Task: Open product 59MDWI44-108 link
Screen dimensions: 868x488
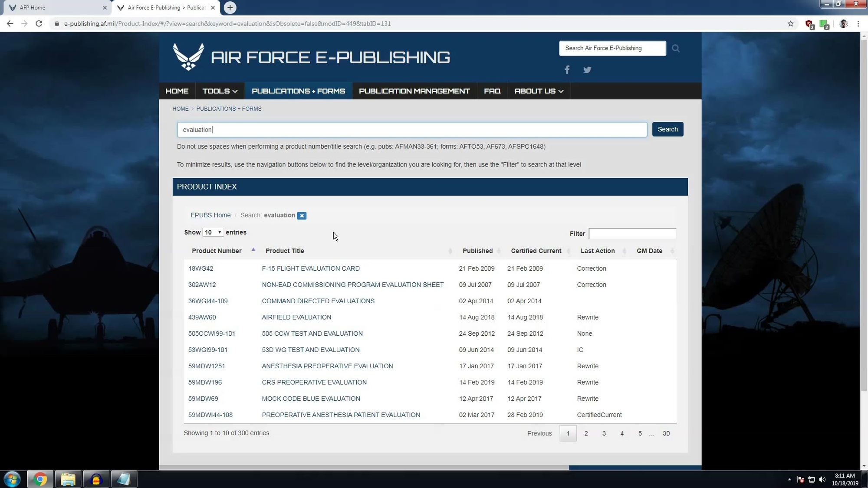Action: [210, 415]
